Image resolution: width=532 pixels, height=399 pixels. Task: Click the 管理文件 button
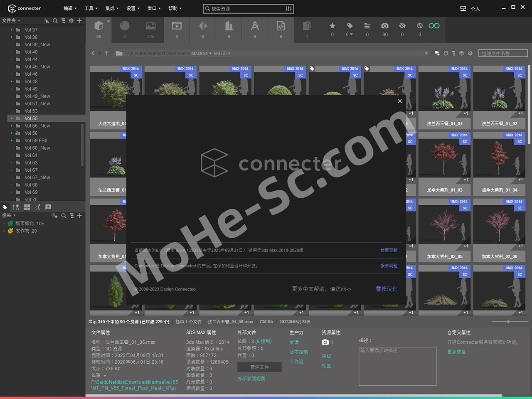(259, 367)
